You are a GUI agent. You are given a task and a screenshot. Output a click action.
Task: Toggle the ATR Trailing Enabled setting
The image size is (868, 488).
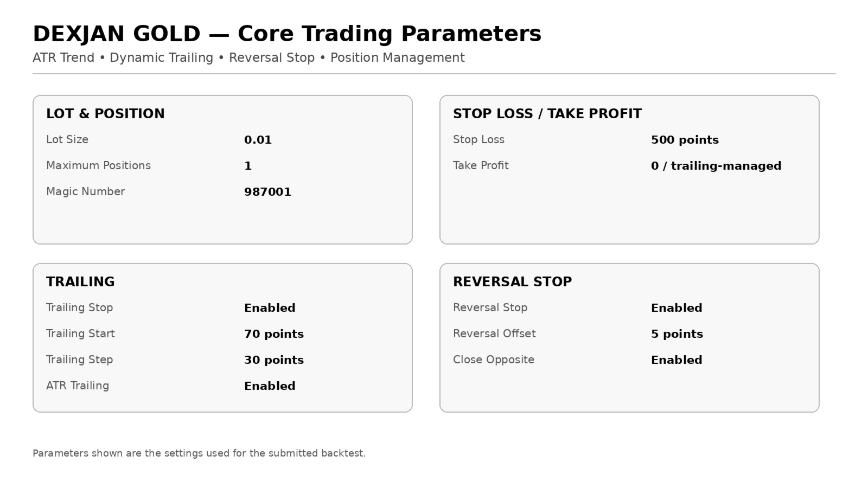(270, 386)
